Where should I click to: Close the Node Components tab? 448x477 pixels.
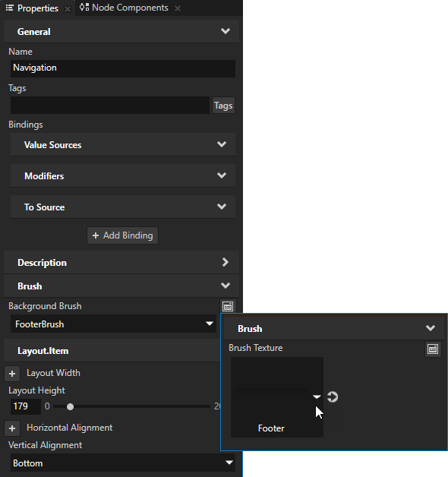178,8
